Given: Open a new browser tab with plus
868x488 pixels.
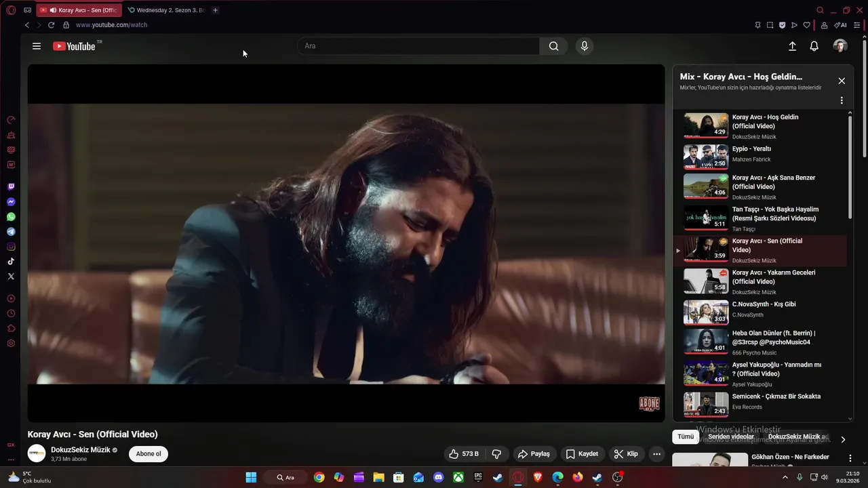Looking at the screenshot, I should point(215,10).
